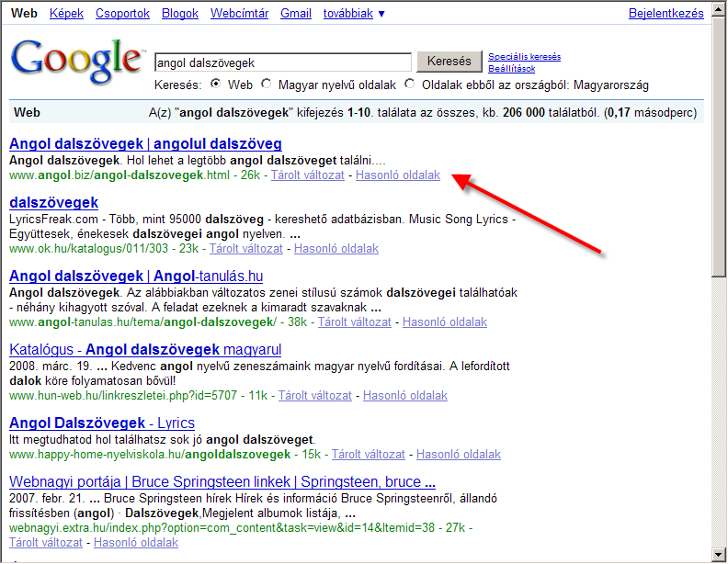
Task: Click the search box containing angol dalszövegek
Action: pyautogui.click(x=283, y=62)
